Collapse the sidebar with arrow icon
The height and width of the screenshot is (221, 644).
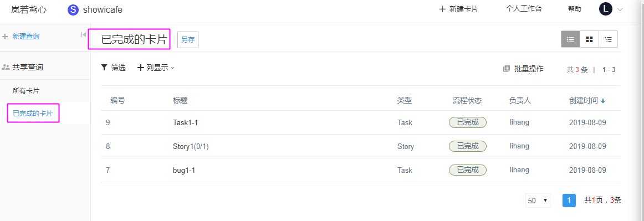[83, 35]
